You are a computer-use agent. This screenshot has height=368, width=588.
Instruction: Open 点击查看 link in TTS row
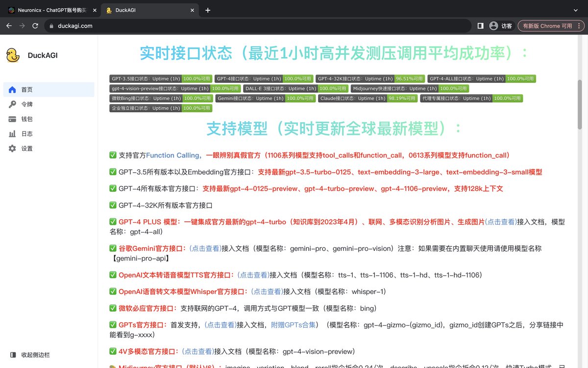253,275
